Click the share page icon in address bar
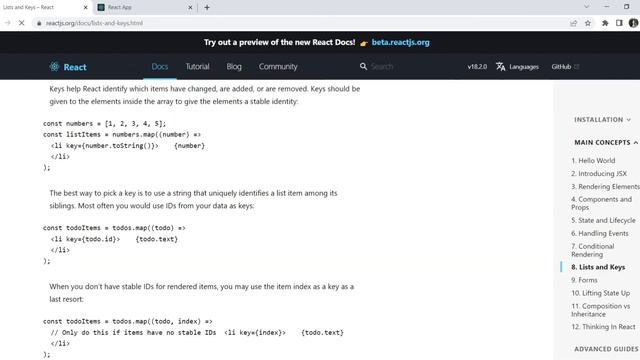This screenshot has width=640, height=360. coord(573,23)
